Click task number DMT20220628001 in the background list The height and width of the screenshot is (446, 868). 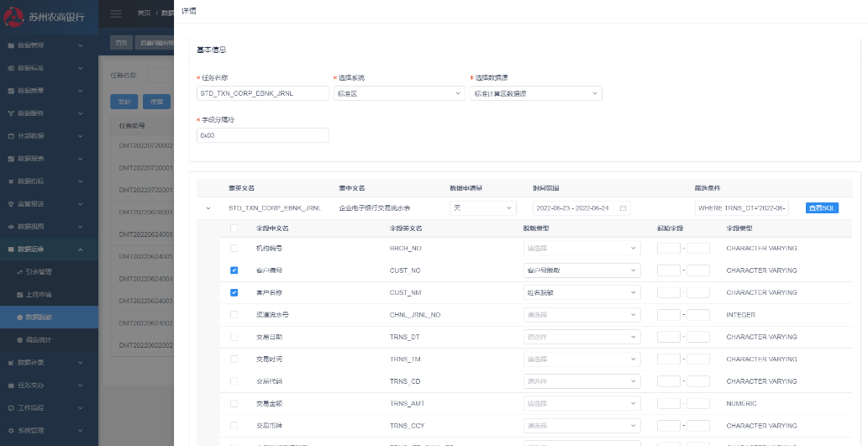point(145,213)
